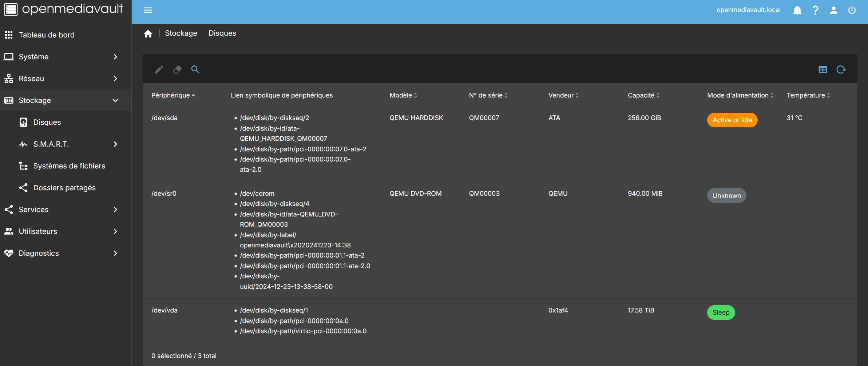This screenshot has width=868, height=366.
Task: Expand the Services menu chevron
Action: tap(115, 210)
